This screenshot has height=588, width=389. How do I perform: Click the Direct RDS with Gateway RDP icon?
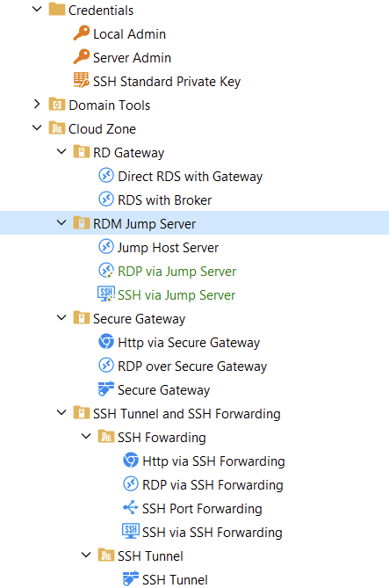coord(106,176)
